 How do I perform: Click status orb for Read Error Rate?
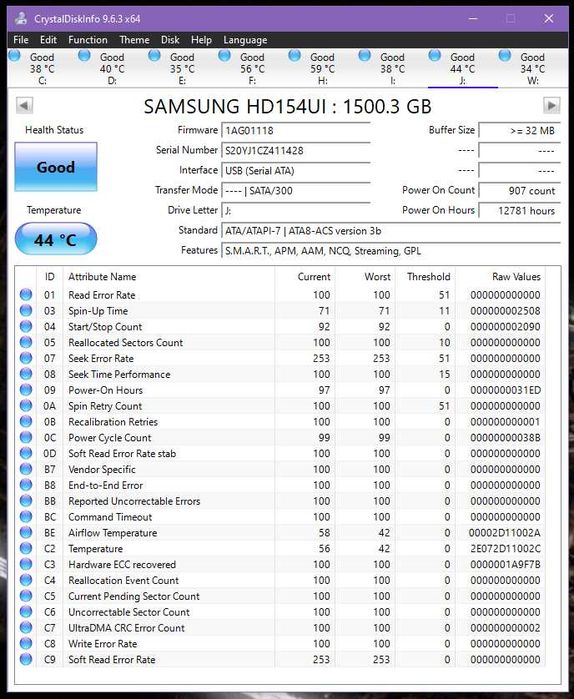(26, 294)
